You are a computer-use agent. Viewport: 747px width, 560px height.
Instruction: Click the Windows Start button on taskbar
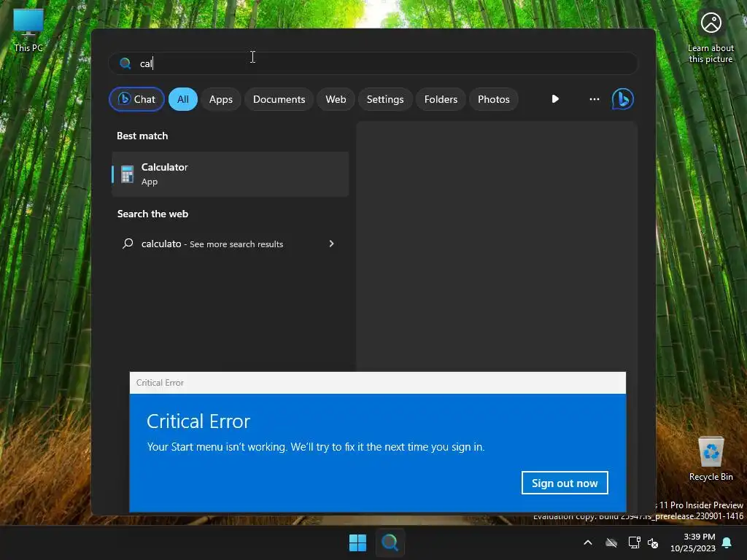[x=357, y=542]
